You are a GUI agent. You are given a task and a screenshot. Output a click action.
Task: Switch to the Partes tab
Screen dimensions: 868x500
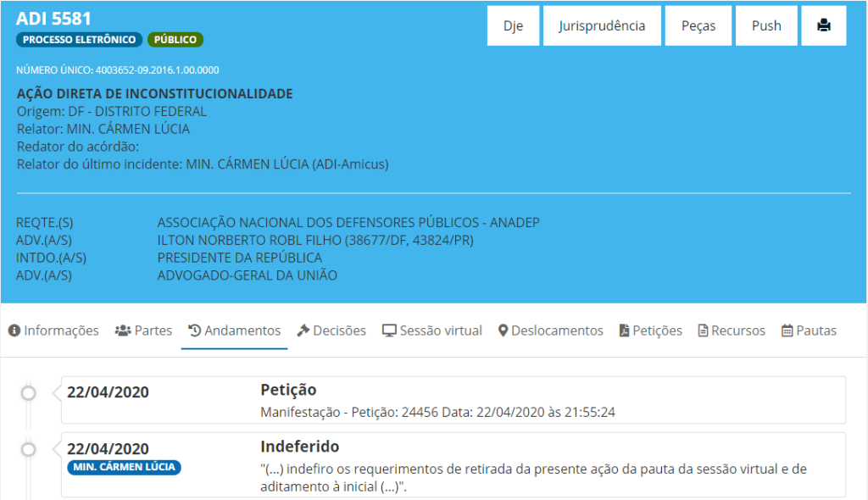tap(143, 331)
